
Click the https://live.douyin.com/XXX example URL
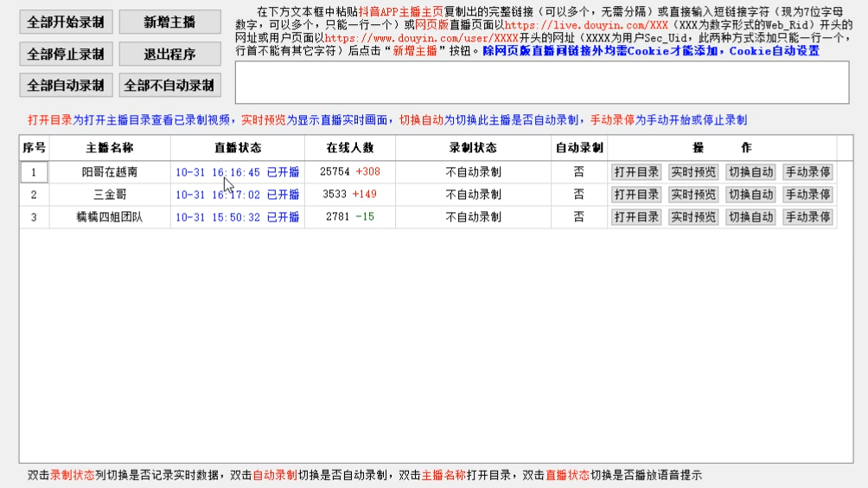[586, 25]
